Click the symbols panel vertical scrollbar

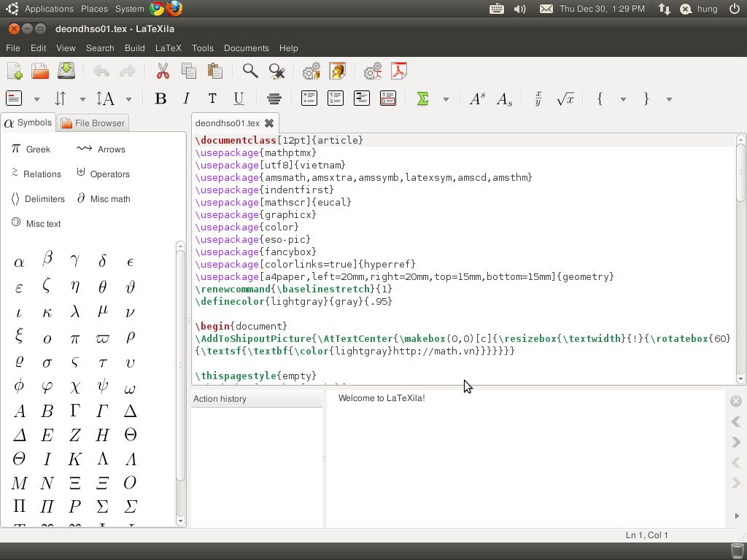click(181, 365)
